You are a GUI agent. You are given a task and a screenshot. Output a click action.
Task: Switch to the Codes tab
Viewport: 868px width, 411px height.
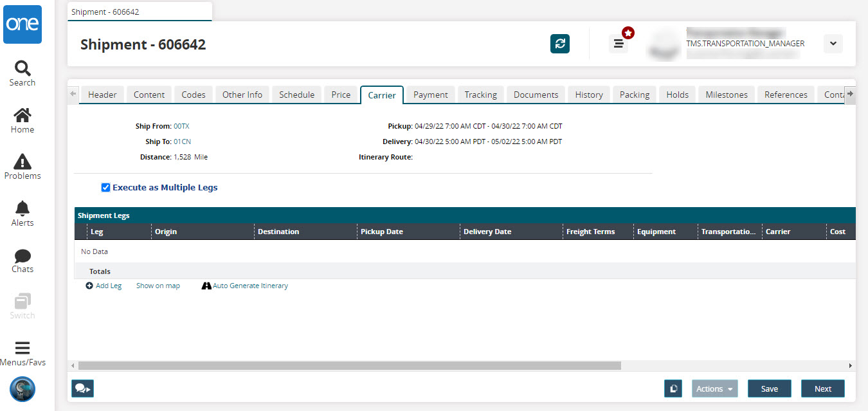pos(194,95)
